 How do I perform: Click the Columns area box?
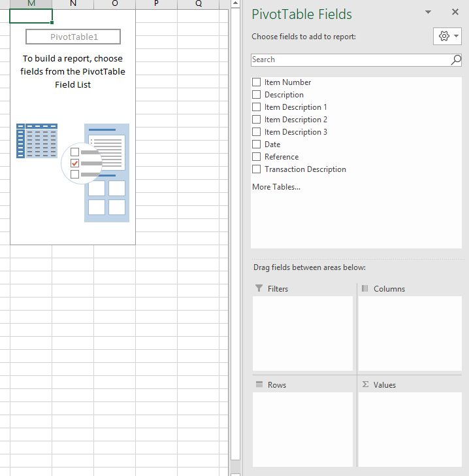click(x=410, y=333)
